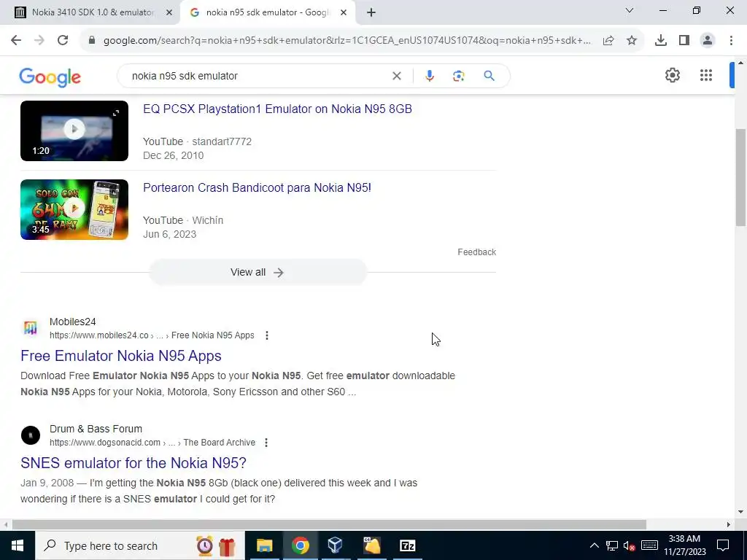Viewport: 747px width, 560px height.
Task: Click the browser forward arrow
Action: click(39, 41)
